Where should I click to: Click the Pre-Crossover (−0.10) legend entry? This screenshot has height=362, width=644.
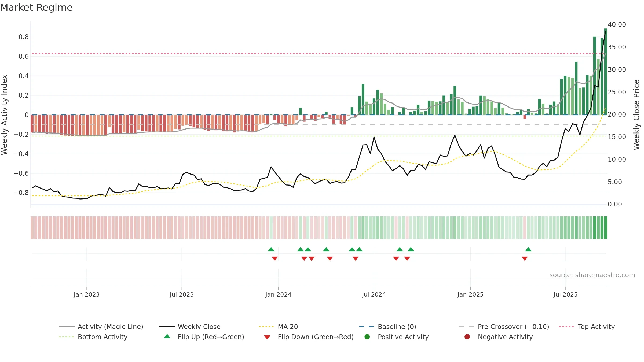click(504, 327)
